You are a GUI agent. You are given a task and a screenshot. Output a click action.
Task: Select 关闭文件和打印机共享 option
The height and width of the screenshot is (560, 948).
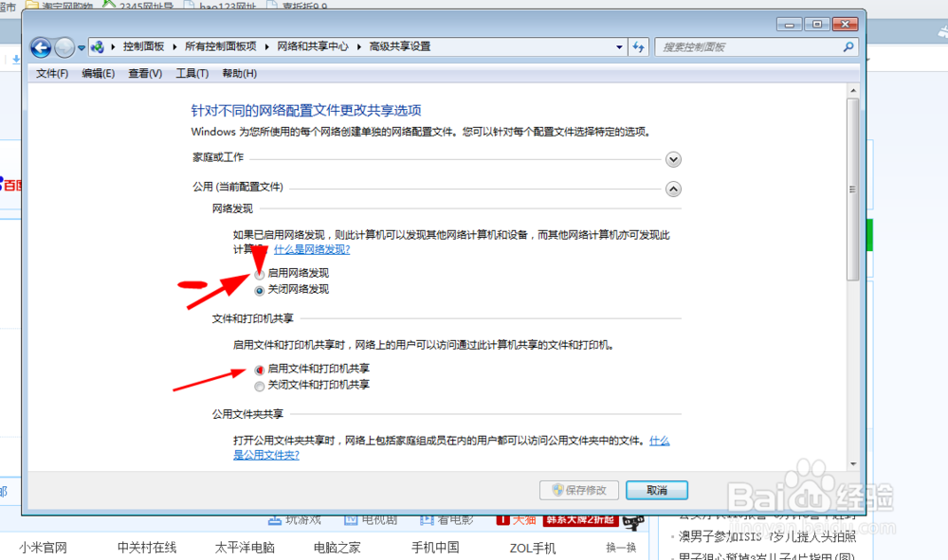259,385
